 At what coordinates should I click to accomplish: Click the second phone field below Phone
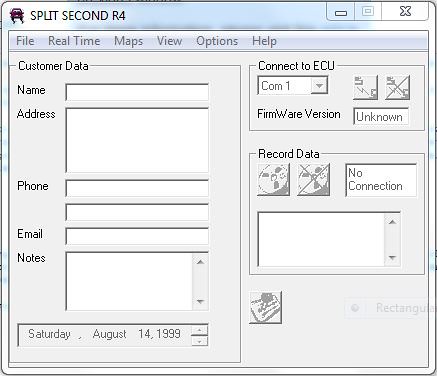coord(137,212)
